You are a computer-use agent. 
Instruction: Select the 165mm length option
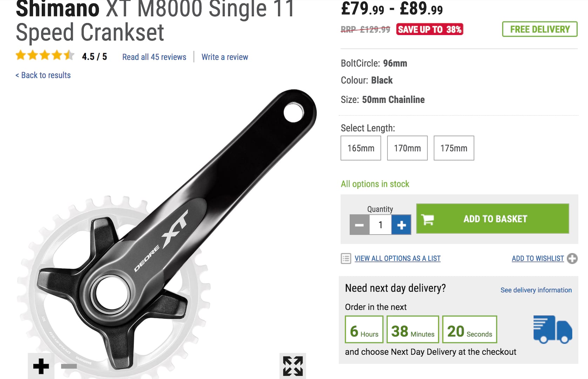click(x=361, y=148)
